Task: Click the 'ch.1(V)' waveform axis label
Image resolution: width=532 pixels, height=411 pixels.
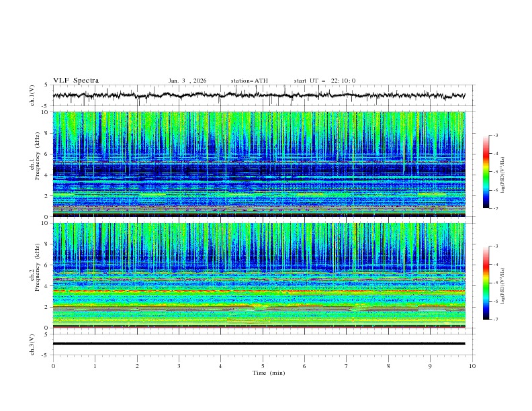Action: point(32,95)
